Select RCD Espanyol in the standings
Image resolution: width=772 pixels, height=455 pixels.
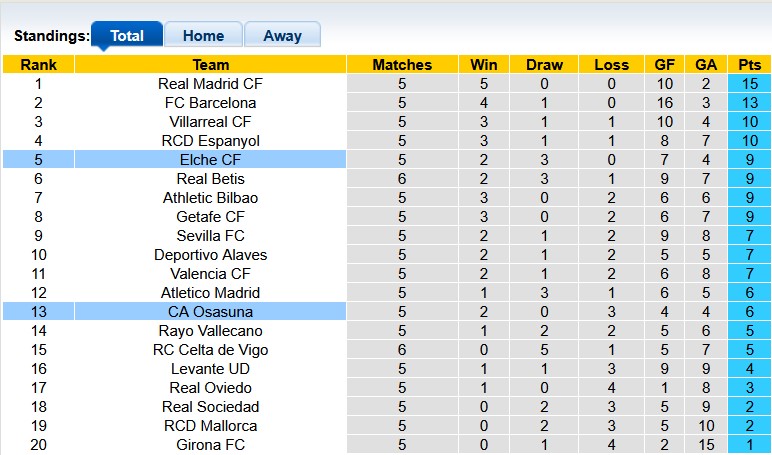click(x=210, y=141)
